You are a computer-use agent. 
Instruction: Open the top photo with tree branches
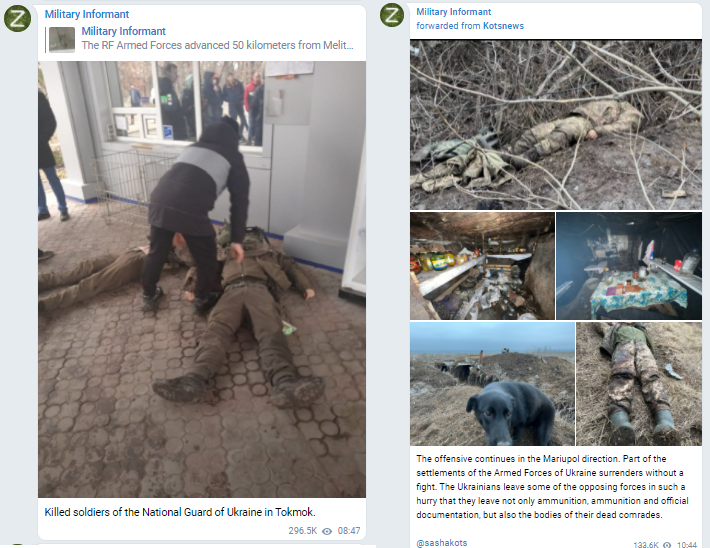556,125
